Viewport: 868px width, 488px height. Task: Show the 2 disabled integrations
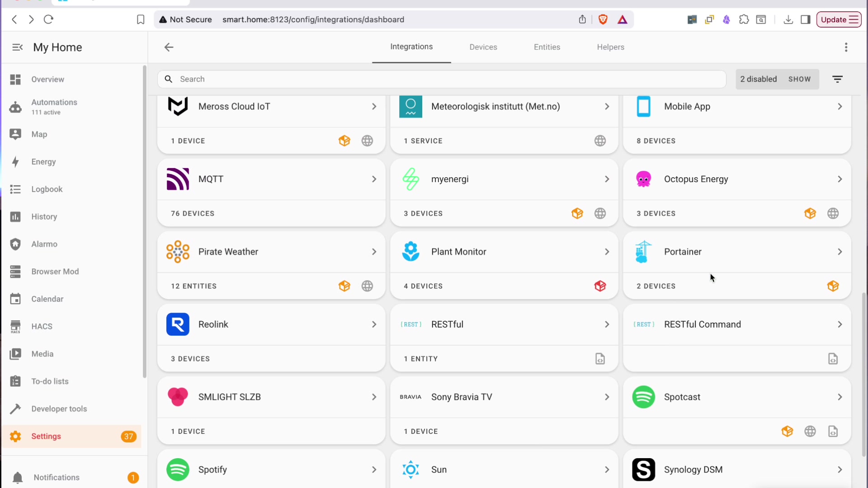coord(799,79)
